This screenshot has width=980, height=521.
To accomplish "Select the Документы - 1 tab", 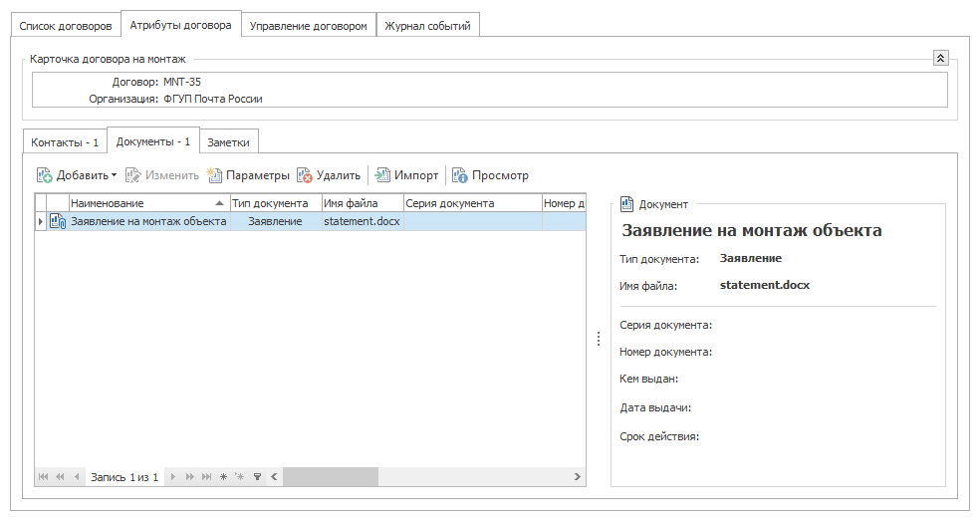I will [153, 141].
